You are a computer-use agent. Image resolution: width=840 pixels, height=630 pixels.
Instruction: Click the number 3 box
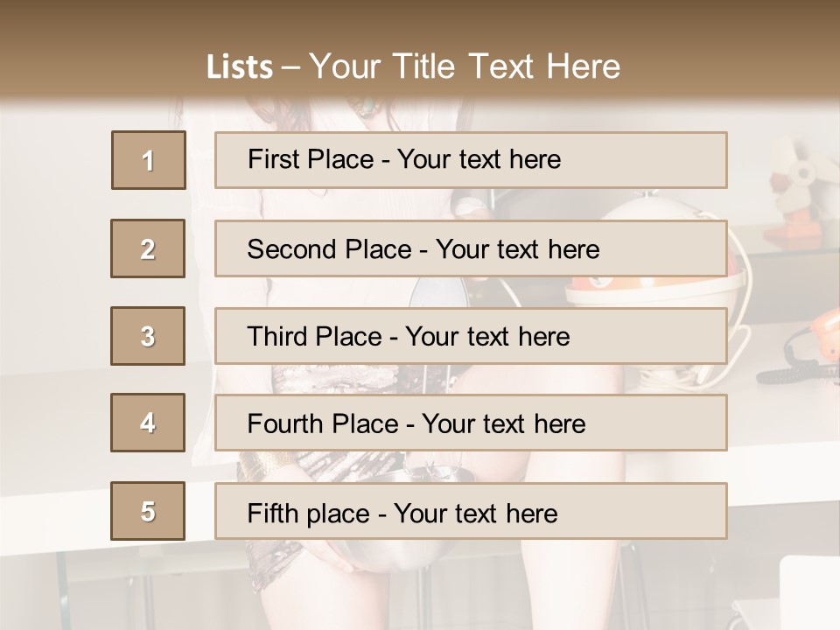tap(148, 336)
